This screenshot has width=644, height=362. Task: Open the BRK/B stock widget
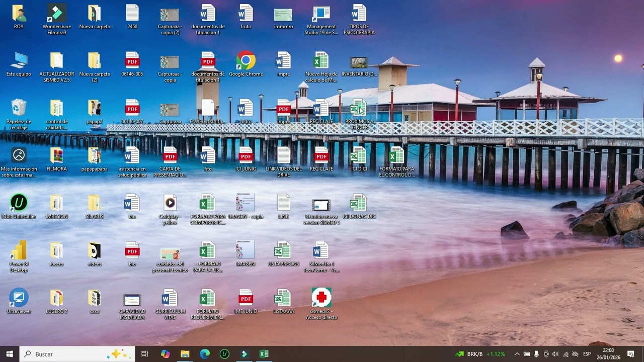pyautogui.click(x=480, y=354)
